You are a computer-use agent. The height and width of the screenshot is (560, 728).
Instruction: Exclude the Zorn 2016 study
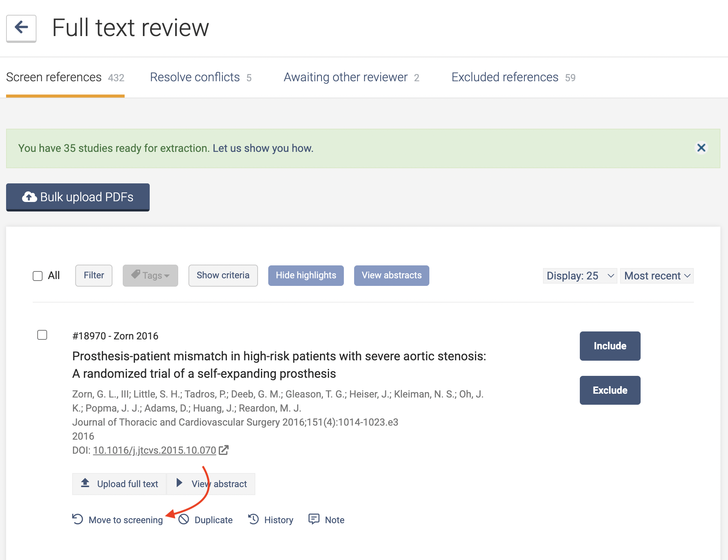click(x=610, y=390)
